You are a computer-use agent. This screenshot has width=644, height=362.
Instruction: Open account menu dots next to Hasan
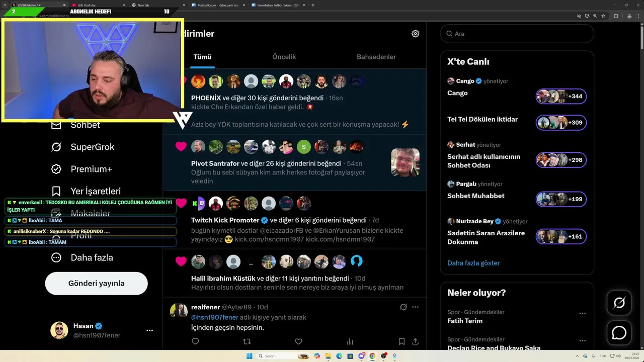point(149,330)
